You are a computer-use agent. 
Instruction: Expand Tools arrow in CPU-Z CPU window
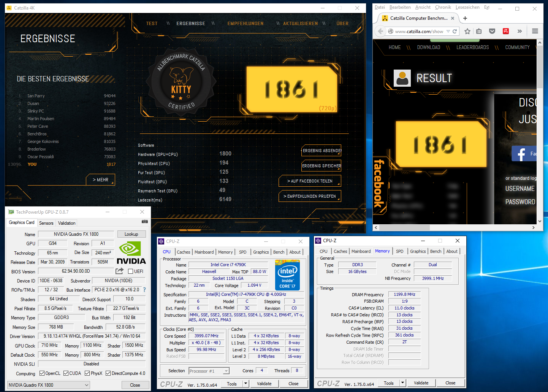245,384
